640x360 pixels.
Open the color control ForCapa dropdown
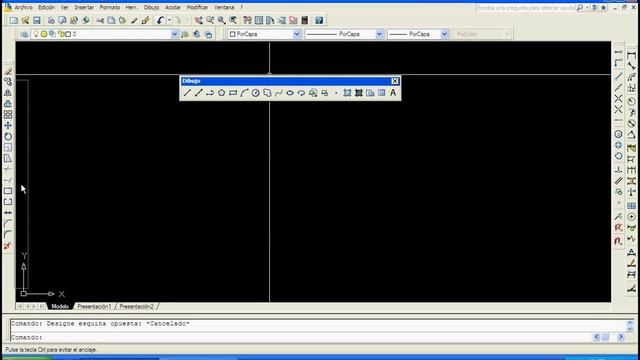[x=297, y=34]
